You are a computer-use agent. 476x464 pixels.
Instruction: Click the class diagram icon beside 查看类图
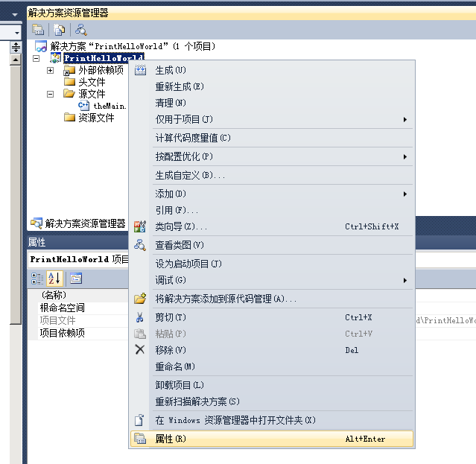[140, 245]
